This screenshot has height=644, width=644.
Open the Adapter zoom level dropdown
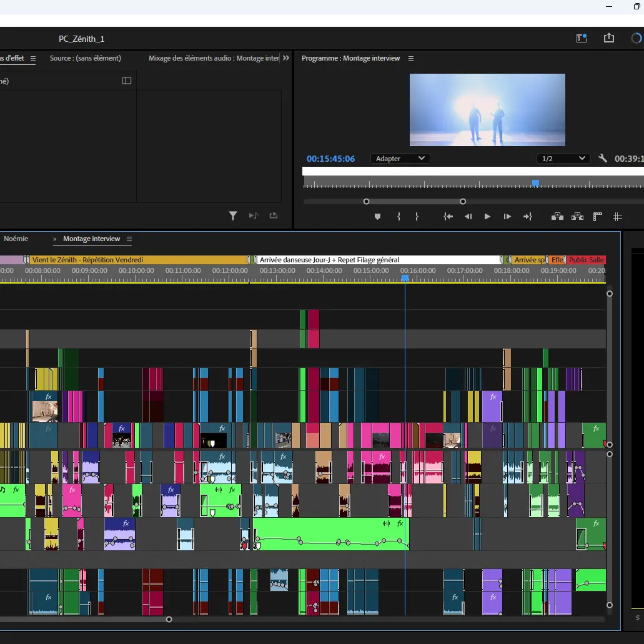tap(400, 159)
